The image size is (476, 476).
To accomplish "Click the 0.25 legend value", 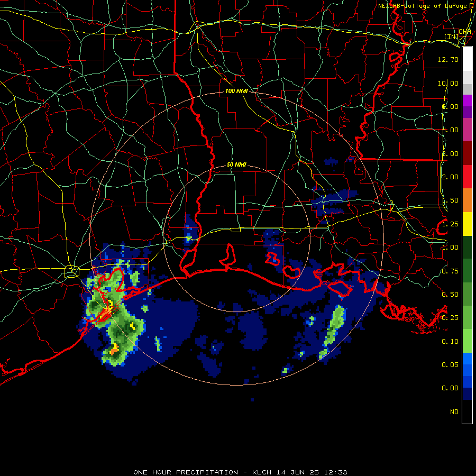I will 450,318.
